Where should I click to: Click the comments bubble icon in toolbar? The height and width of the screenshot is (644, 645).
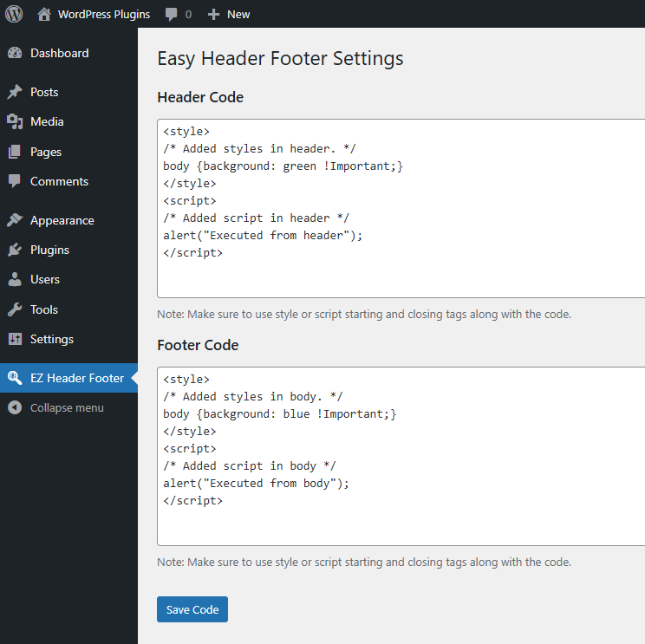172,14
